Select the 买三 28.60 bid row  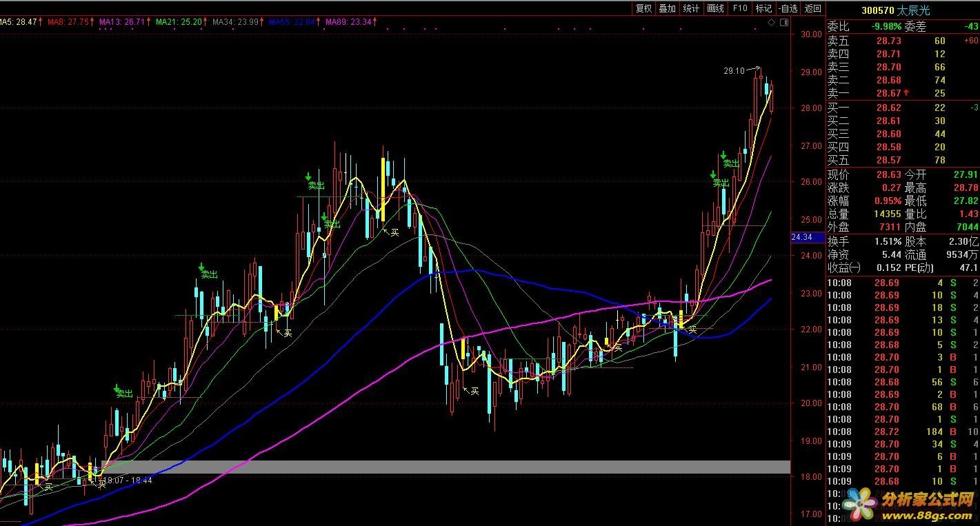pyautogui.click(x=903, y=134)
